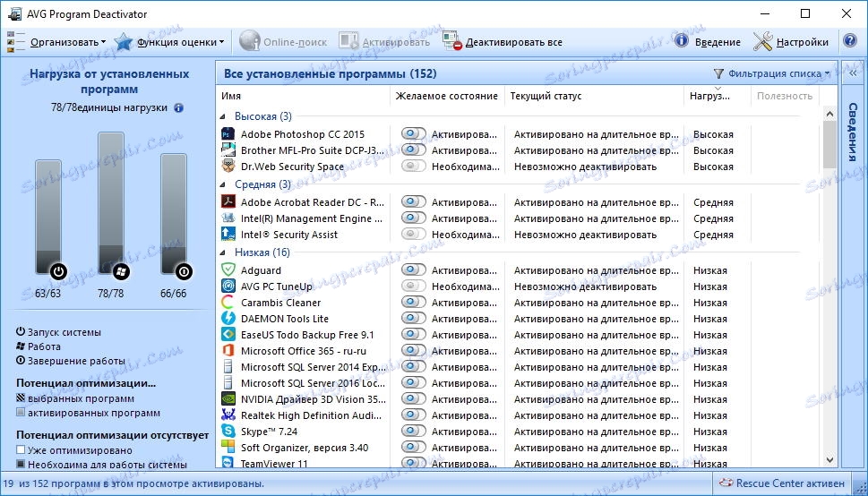This screenshot has height=496, width=868.
Task: Click Rescue Center активен in status bar
Action: pyautogui.click(x=782, y=483)
